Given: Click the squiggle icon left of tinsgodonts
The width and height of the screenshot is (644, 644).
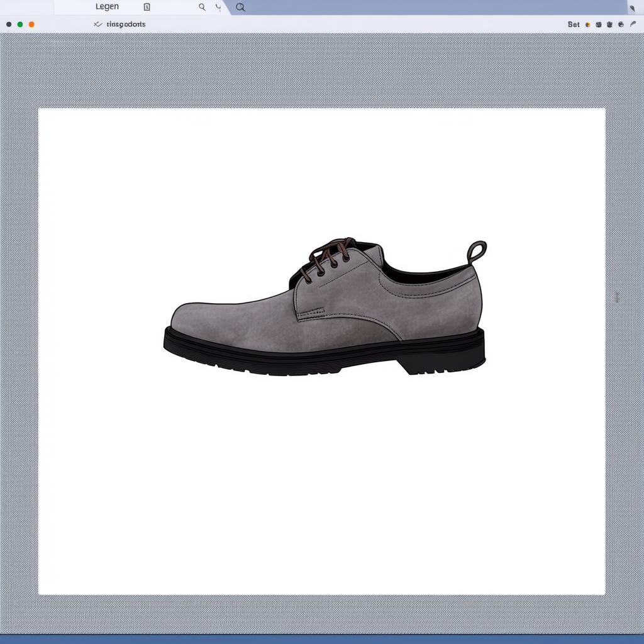Looking at the screenshot, I should [97, 24].
